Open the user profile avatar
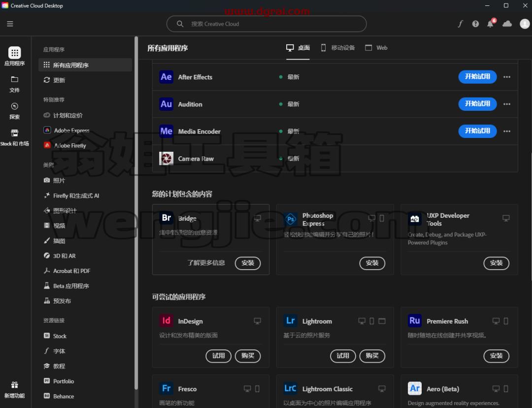Image resolution: width=532 pixels, height=408 pixels. pos(525,24)
